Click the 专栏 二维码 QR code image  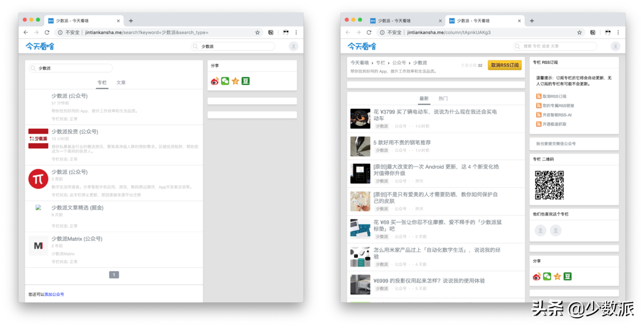click(549, 185)
